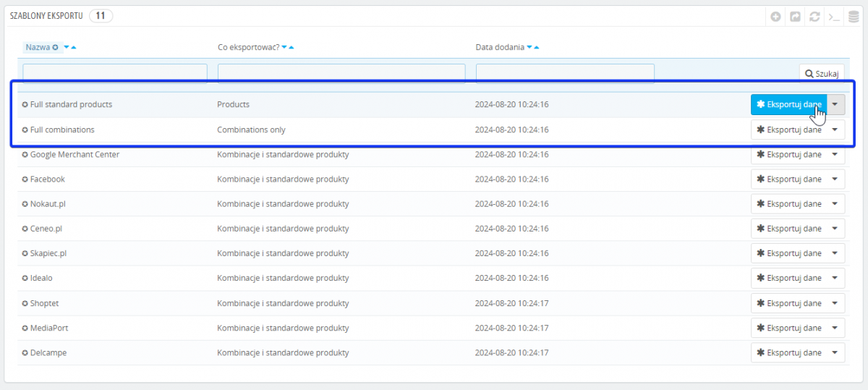The width and height of the screenshot is (868, 390).
Task: Focus the Data dodania filter field
Action: pyautogui.click(x=565, y=74)
